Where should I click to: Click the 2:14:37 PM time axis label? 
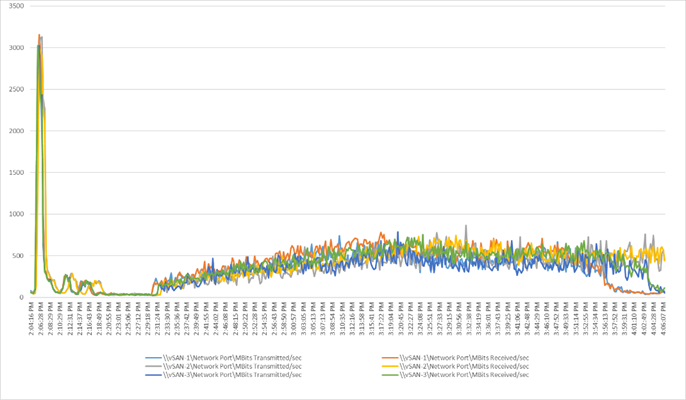[80, 318]
